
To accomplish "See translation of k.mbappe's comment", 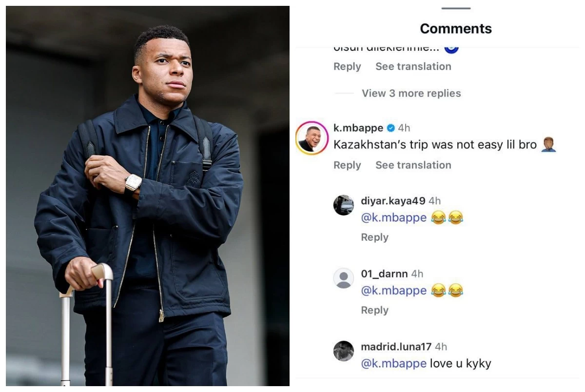I will (x=413, y=165).
